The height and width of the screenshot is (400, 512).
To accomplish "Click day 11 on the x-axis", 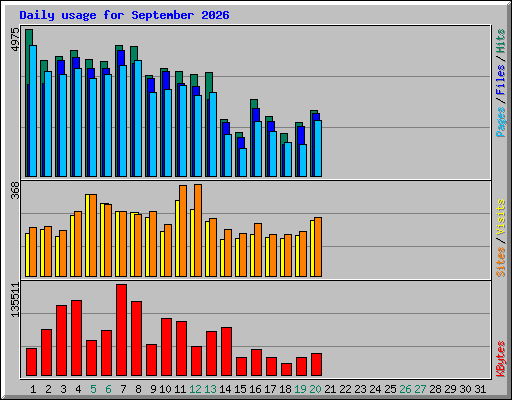I will click(x=180, y=389).
